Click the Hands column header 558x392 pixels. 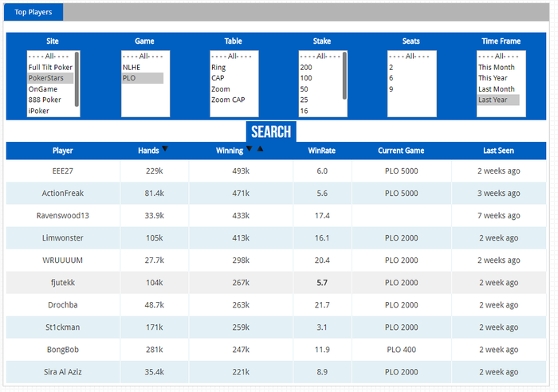(148, 151)
